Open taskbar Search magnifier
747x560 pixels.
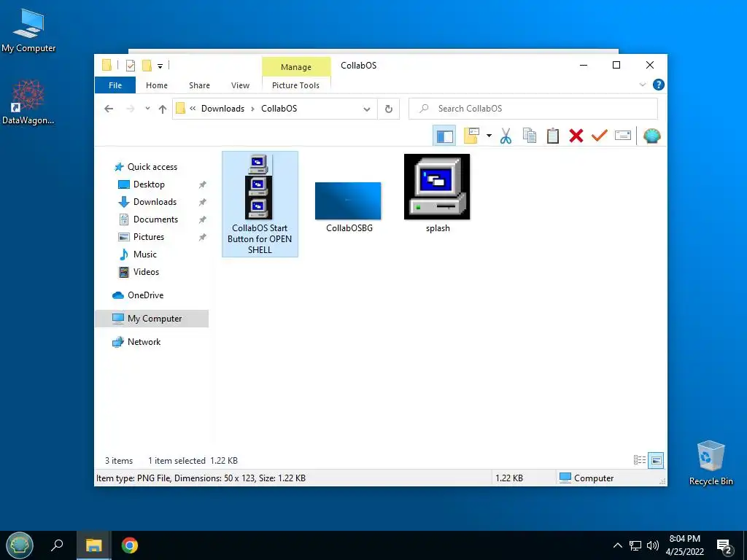(57, 545)
